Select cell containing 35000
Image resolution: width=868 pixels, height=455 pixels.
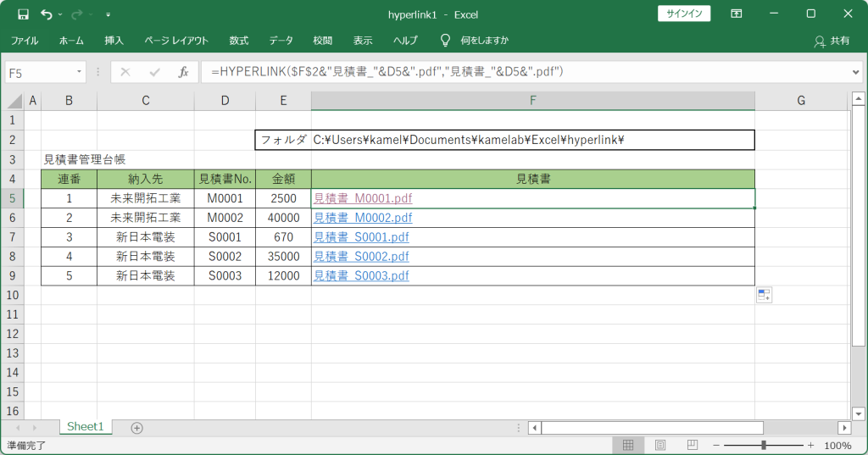point(283,256)
